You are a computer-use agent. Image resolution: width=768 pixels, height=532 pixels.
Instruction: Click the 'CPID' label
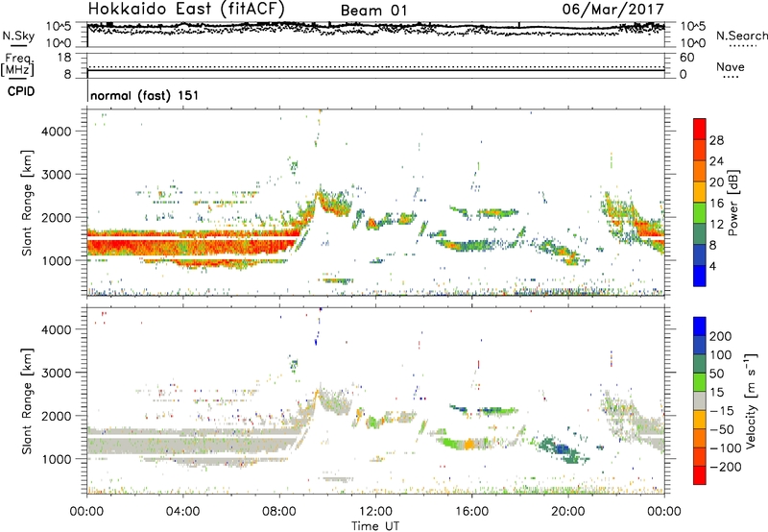coord(21,91)
